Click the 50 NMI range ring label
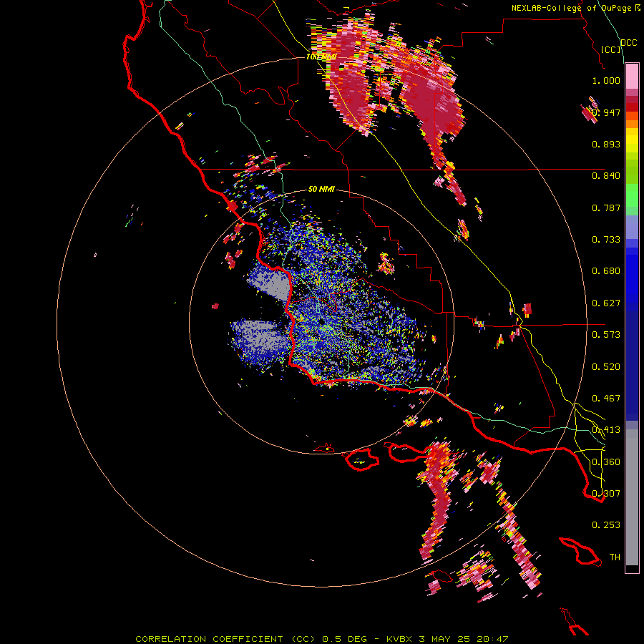644x644 pixels. click(x=321, y=189)
